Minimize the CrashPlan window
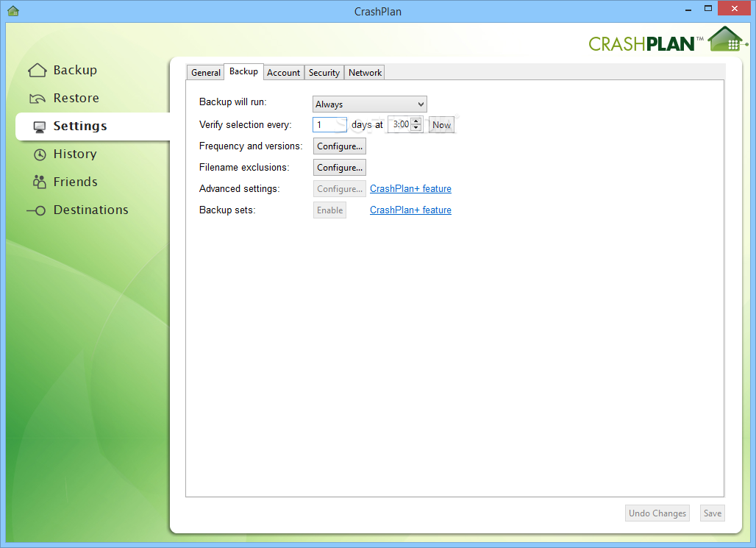Viewport: 756px width, 548px height. click(x=688, y=9)
